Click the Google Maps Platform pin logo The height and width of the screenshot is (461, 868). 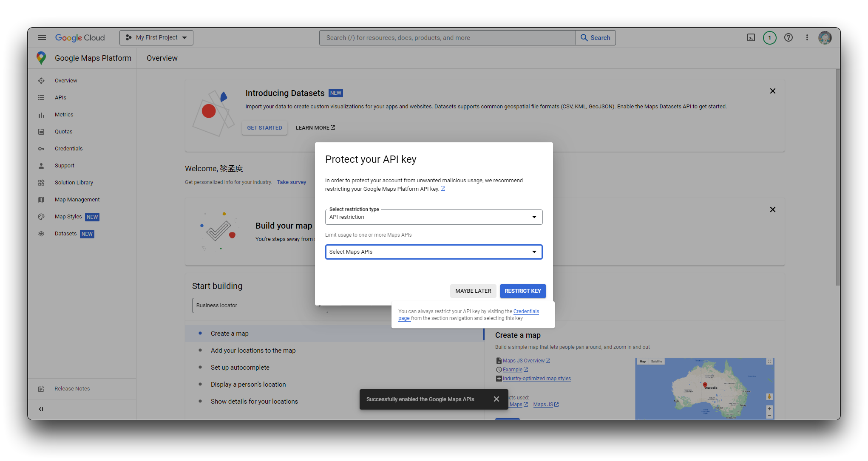(x=41, y=58)
